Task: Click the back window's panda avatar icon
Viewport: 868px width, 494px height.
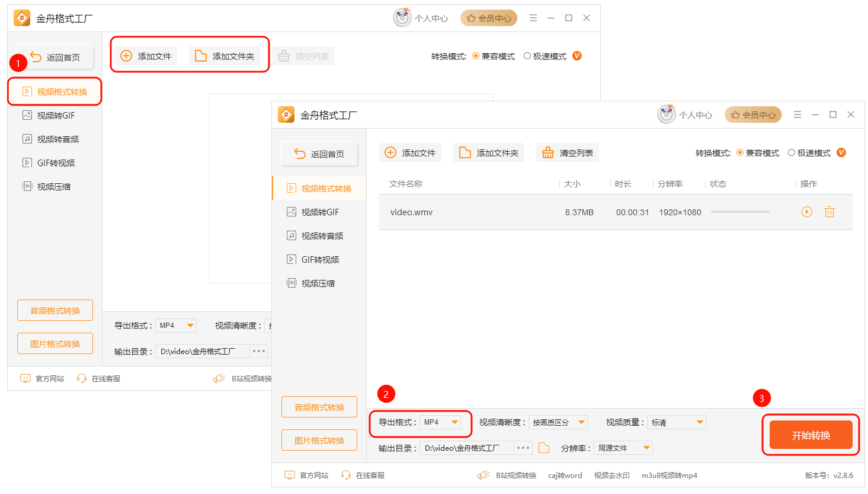Action: pos(402,17)
